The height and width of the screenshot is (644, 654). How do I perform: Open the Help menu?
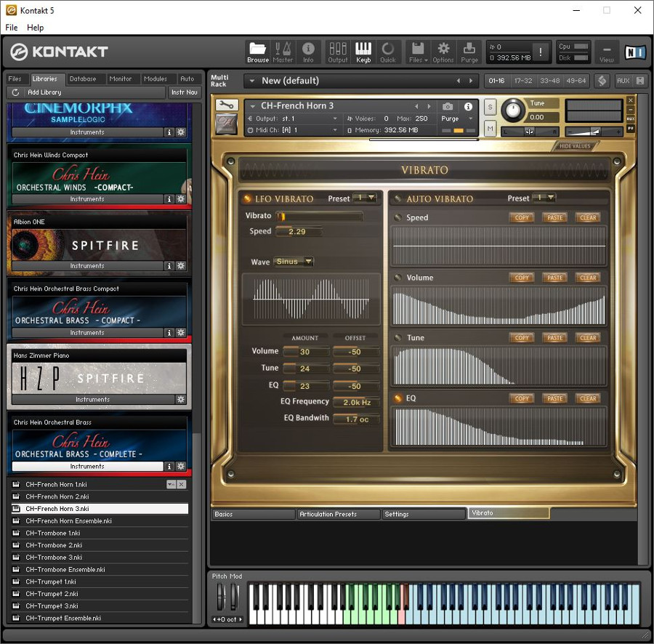[x=35, y=28]
